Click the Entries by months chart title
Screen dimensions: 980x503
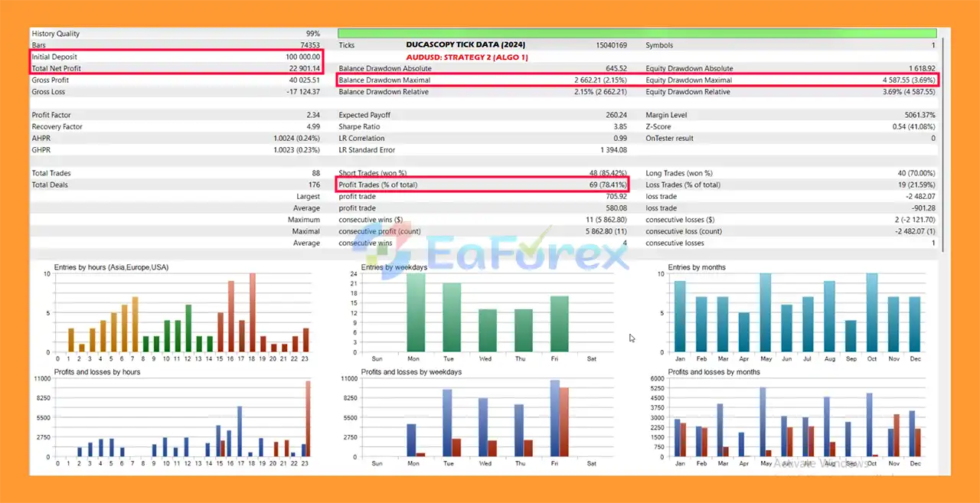point(697,267)
